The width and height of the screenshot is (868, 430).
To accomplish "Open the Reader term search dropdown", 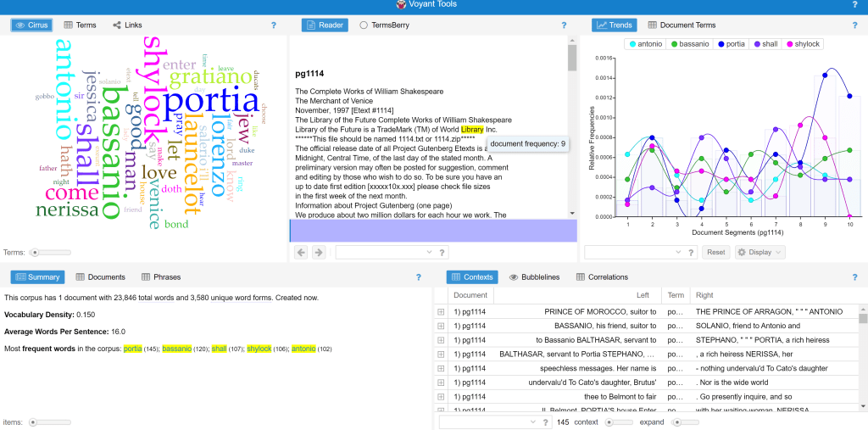I will point(428,253).
